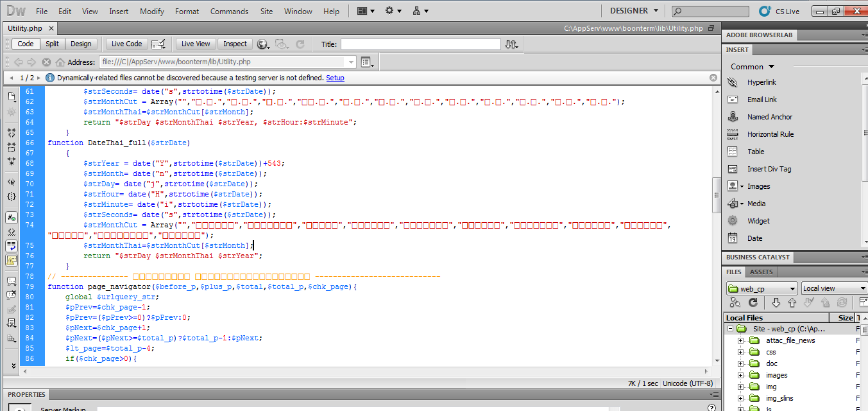This screenshot has width=868, height=411.
Task: Open the Layout workspace switcher icon
Action: click(365, 11)
